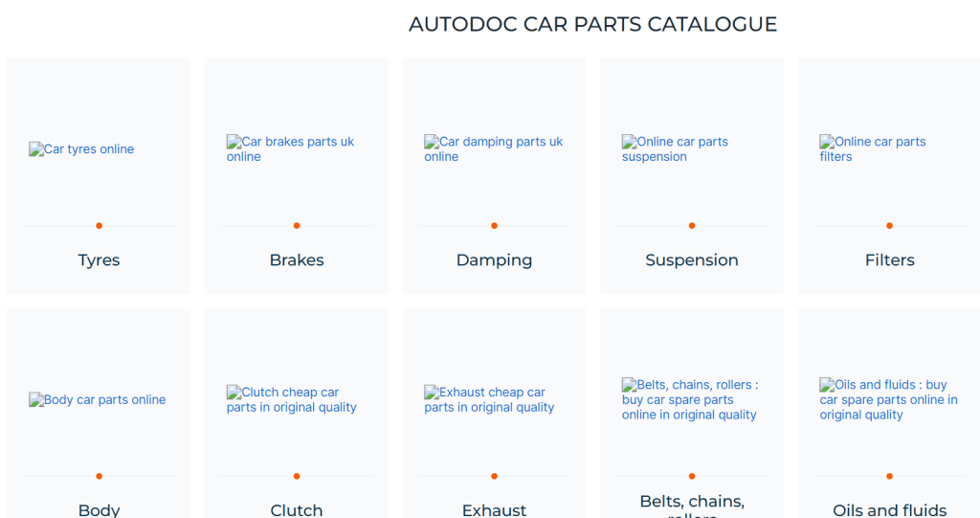Open the Tyres category link
Screen dimensions: 980x518
[x=99, y=260]
